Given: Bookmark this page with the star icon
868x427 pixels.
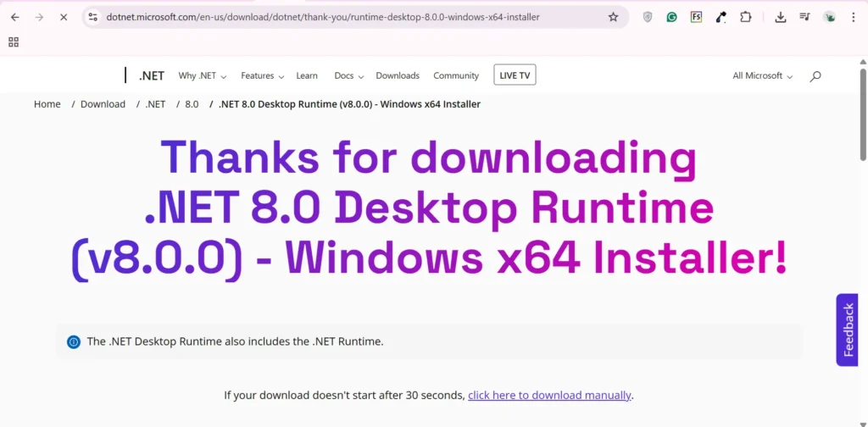Looking at the screenshot, I should point(613,17).
